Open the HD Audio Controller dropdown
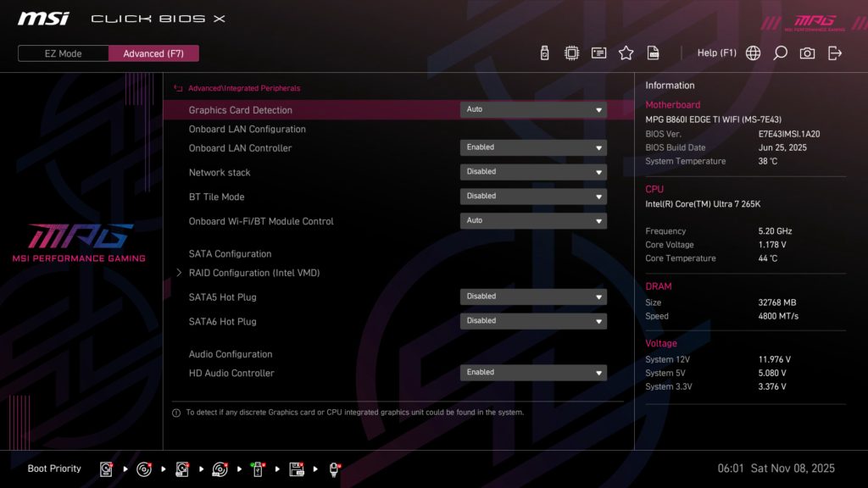868x488 pixels. coord(532,372)
